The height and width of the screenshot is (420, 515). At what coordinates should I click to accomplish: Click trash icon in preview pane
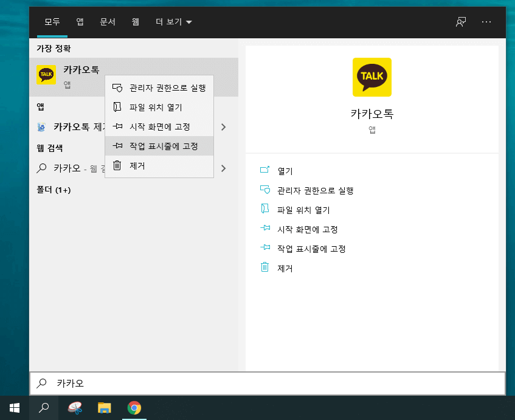264,267
